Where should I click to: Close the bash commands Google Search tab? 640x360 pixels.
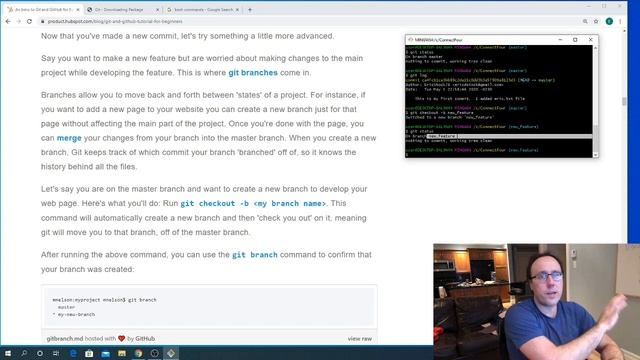237,9
